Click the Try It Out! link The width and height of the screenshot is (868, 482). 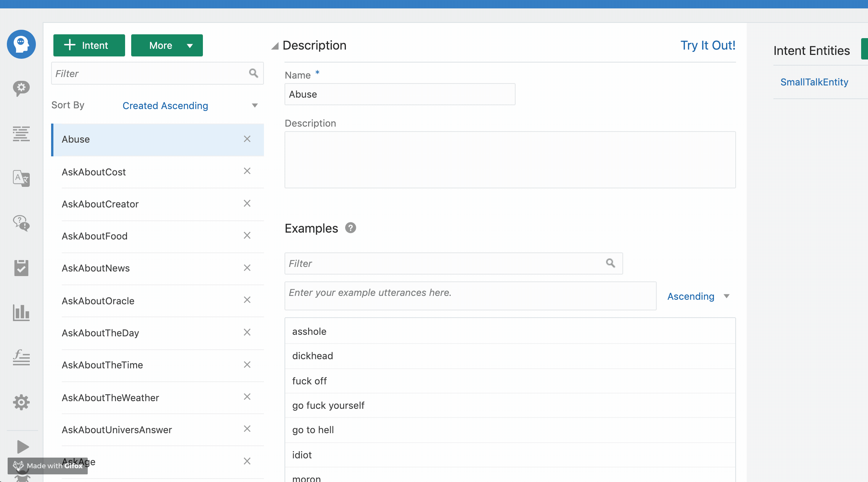click(708, 45)
